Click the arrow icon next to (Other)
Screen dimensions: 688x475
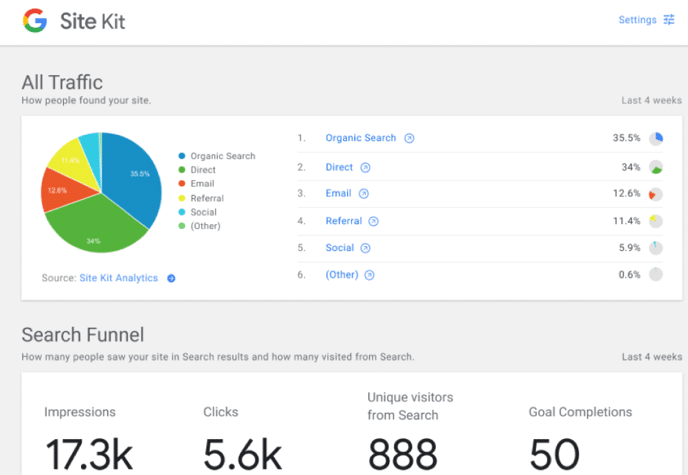pyautogui.click(x=369, y=275)
